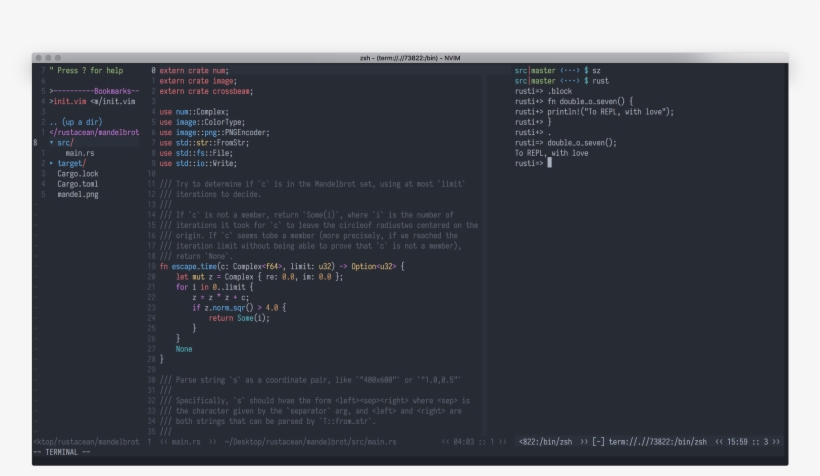Click the 'Press ? for help' line
The image size is (820, 476).
pos(86,71)
